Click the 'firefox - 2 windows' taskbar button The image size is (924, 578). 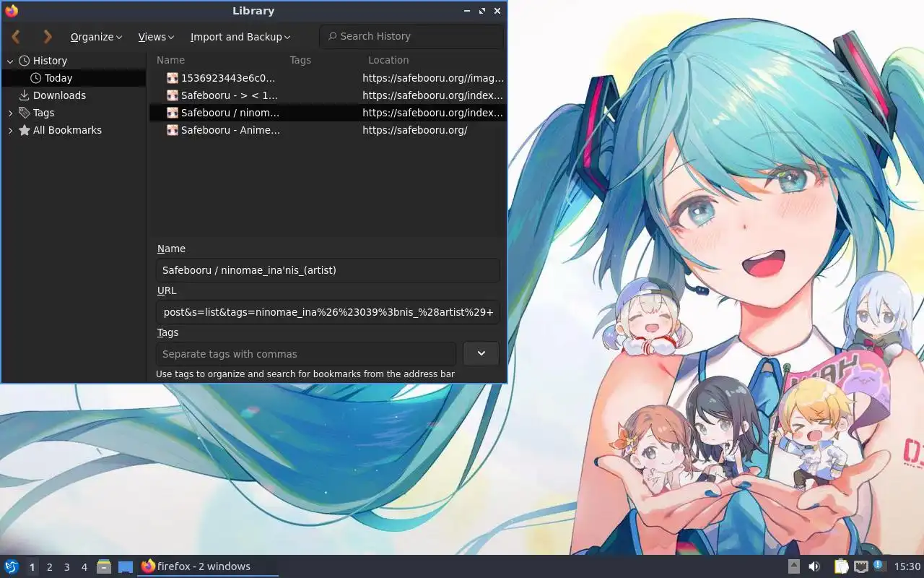click(x=208, y=566)
